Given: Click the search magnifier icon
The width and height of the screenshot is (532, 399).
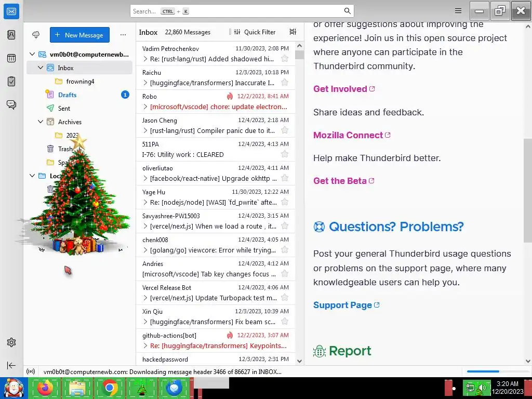Looking at the screenshot, I should click(348, 11).
